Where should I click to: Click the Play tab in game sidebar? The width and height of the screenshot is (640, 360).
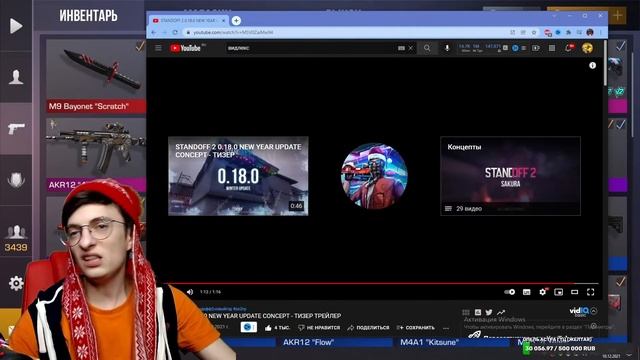16,26
